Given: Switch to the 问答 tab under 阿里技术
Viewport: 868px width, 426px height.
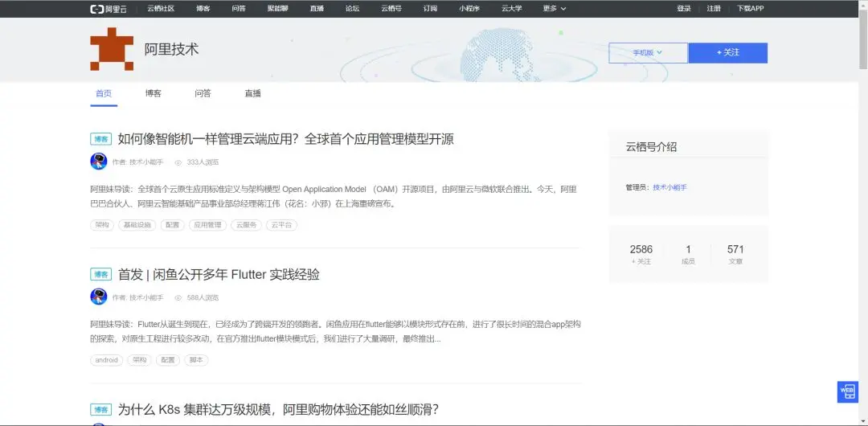Looking at the screenshot, I should [203, 93].
